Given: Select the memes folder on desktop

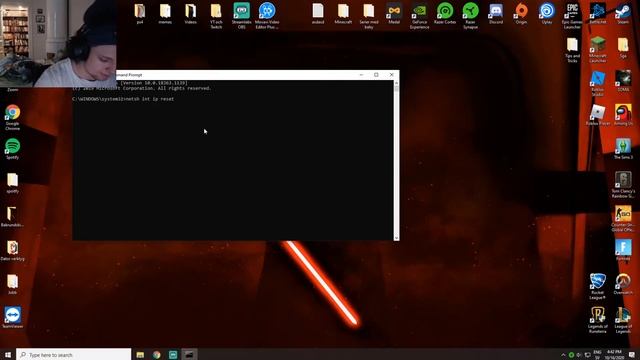Looking at the screenshot, I should (165, 13).
